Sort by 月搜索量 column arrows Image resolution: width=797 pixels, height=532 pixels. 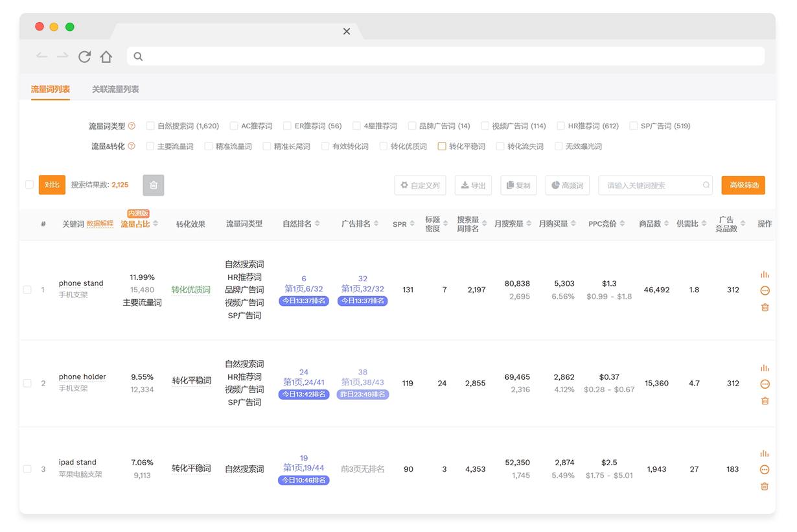[x=529, y=224]
